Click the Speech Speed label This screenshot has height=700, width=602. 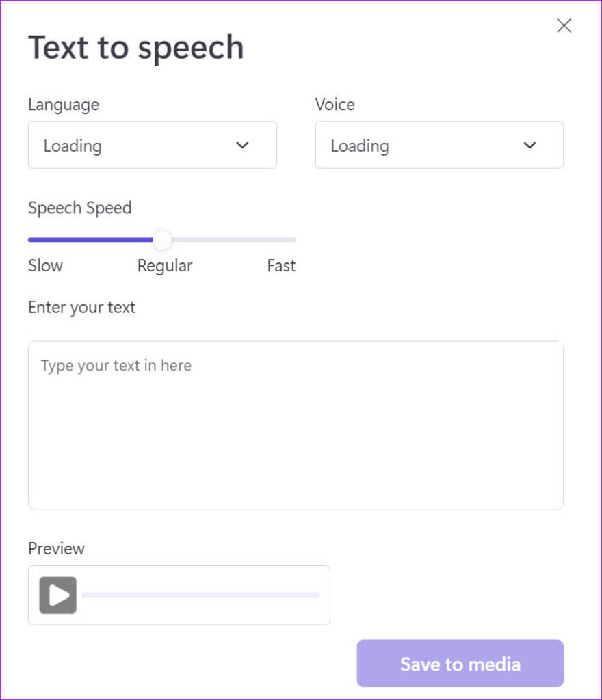click(x=80, y=208)
